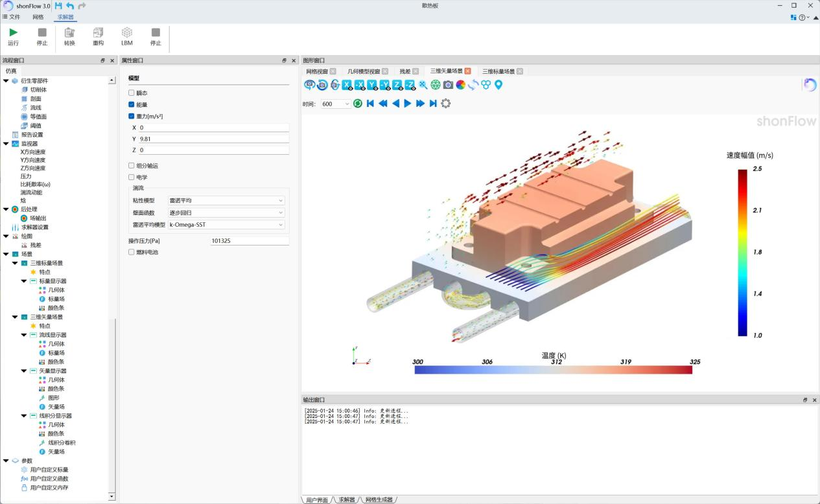
Task: Jump to first time frame
Action: pos(370,104)
